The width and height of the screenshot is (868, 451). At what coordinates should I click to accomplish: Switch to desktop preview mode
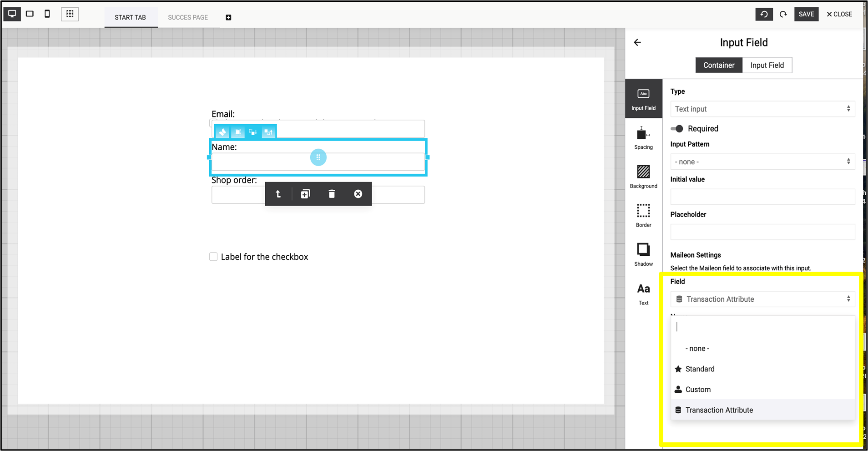pyautogui.click(x=12, y=14)
